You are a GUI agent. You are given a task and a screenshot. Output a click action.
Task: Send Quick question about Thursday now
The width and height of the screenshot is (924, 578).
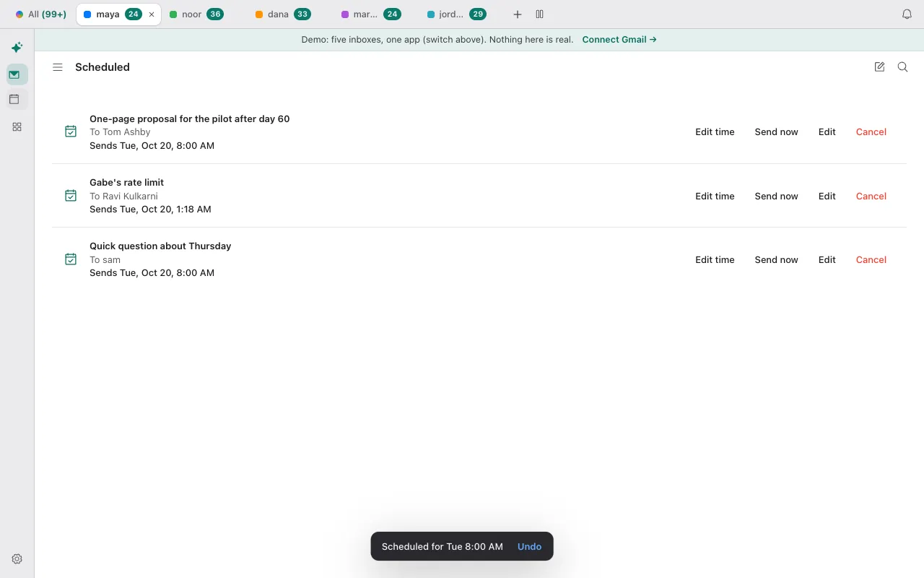[x=776, y=259]
